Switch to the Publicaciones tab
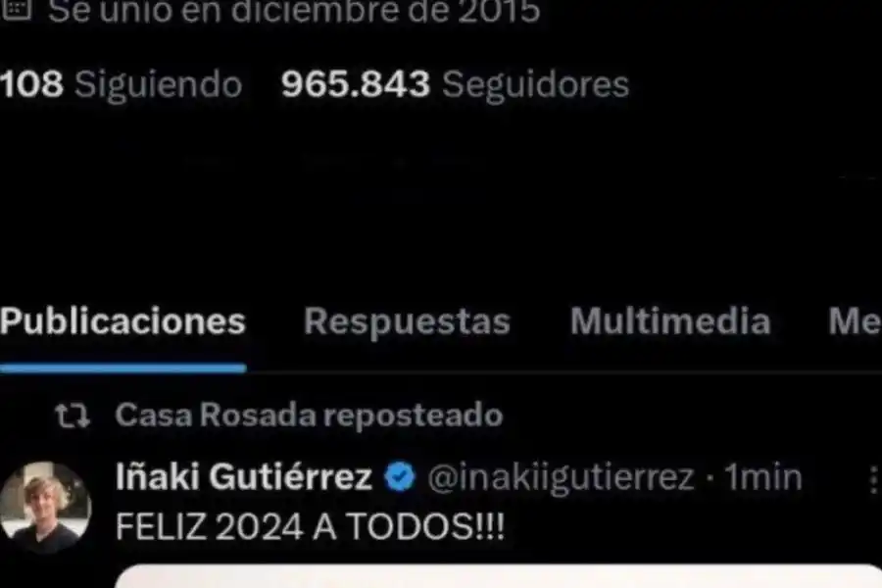This screenshot has width=882, height=588. tap(122, 321)
